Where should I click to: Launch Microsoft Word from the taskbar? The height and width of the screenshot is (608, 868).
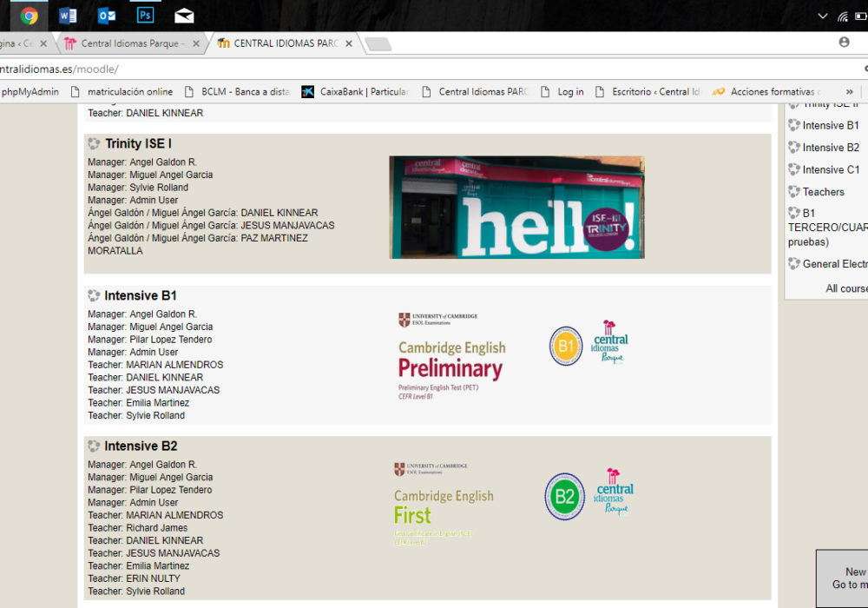(x=68, y=16)
